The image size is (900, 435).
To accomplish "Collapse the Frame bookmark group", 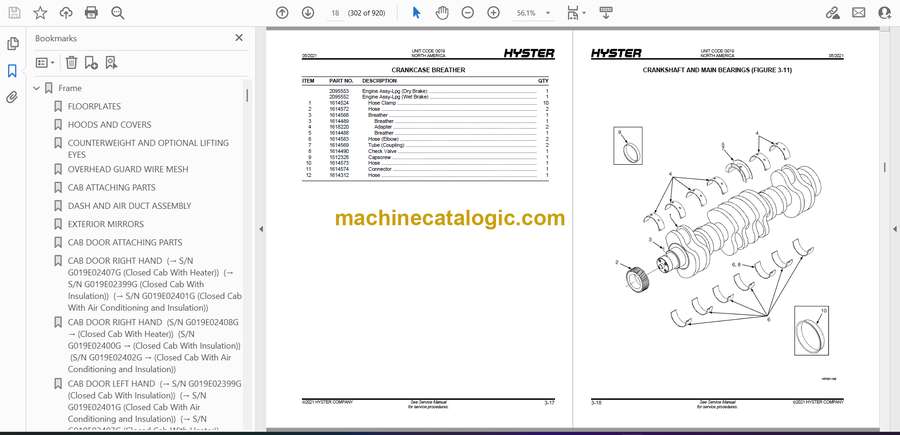I will 37,88.
